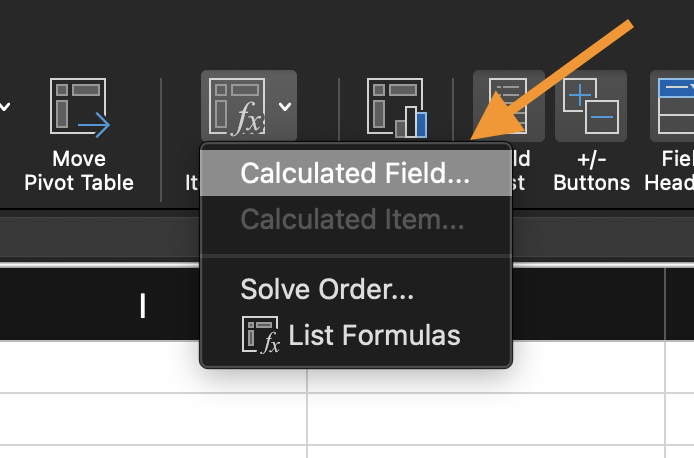Expand the chevron left of Move Pivot Table
Image resolution: width=694 pixels, height=458 pixels.
click(8, 106)
